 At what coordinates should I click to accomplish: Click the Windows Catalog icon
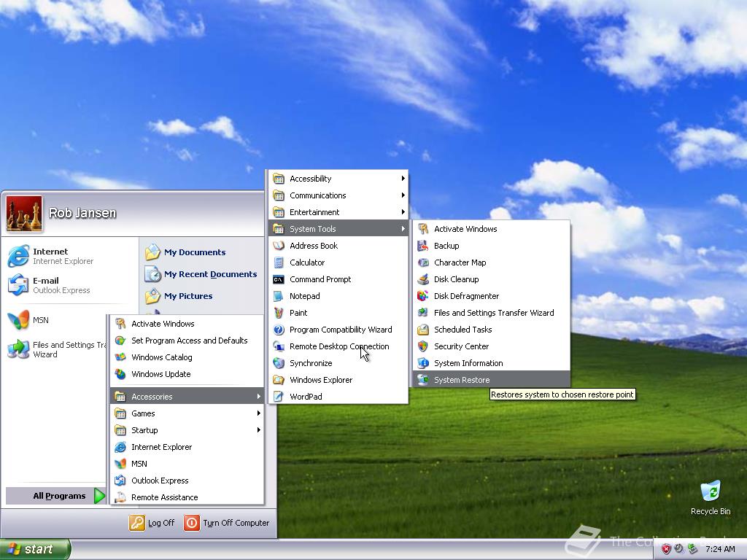point(120,357)
